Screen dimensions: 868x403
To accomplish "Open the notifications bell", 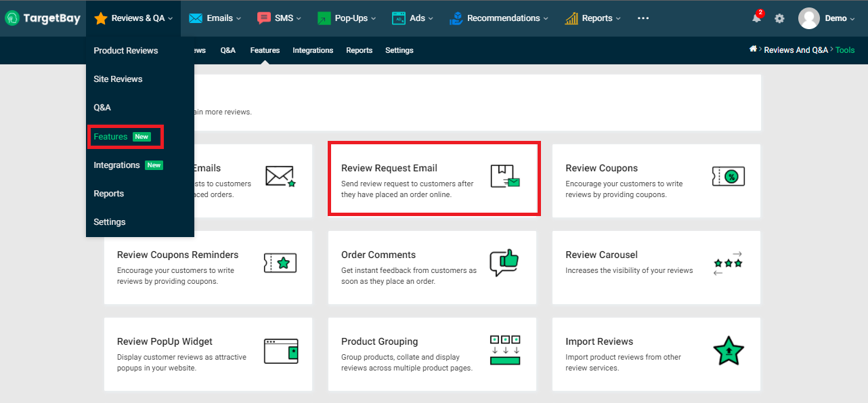I will click(757, 18).
